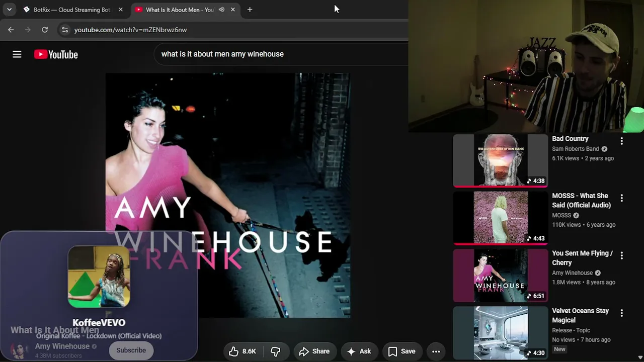Subscribe to the Amy Winehouse channel
This screenshot has width=644, height=362.
[x=131, y=350]
